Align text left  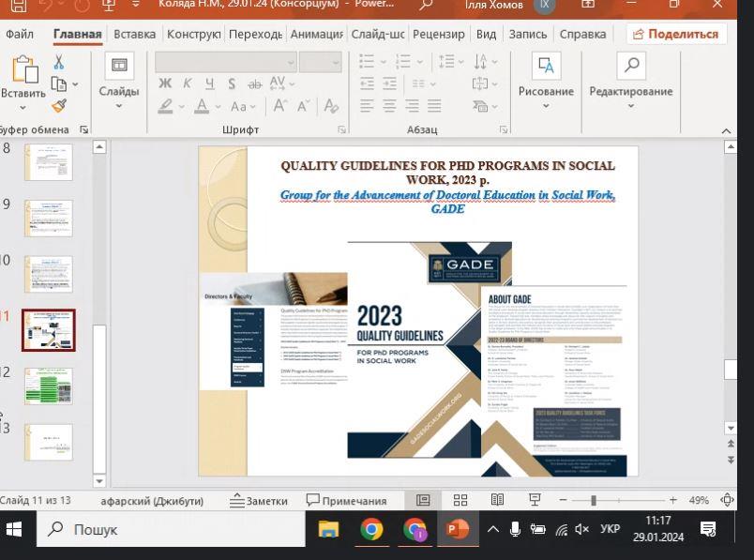(x=367, y=106)
